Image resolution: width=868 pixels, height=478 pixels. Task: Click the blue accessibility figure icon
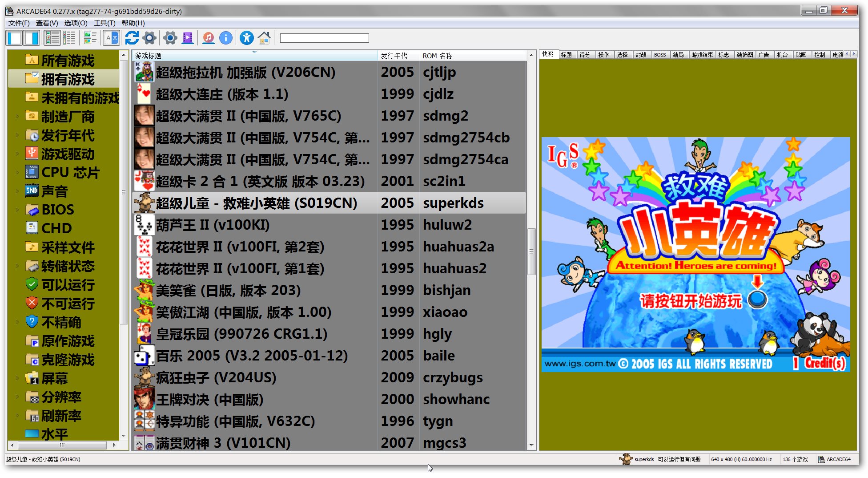[246, 38]
